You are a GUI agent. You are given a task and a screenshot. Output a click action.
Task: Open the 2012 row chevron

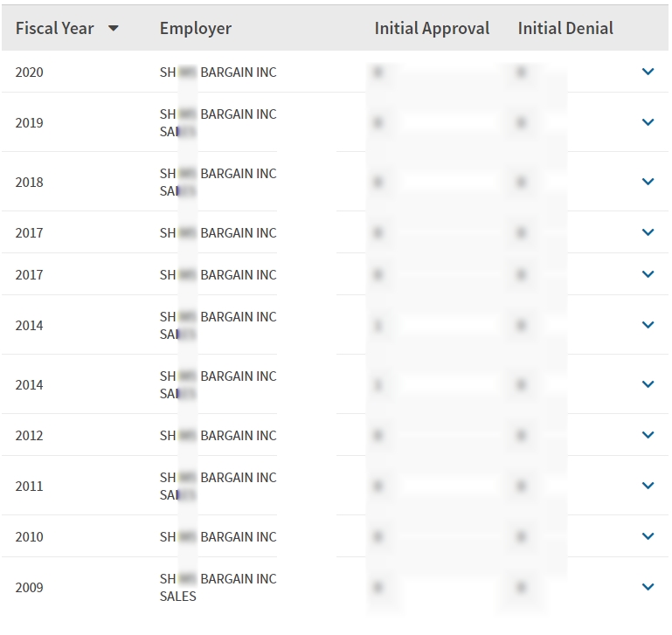tap(648, 435)
